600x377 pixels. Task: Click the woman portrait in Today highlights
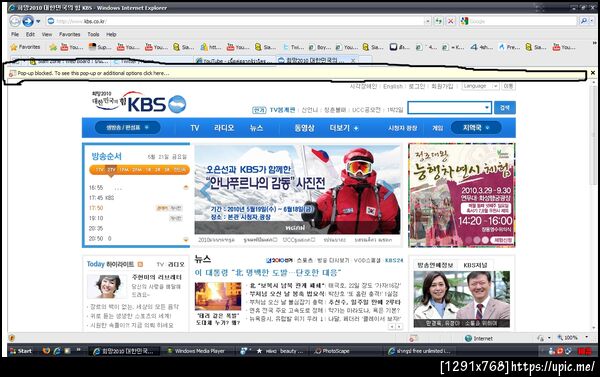coord(107,286)
